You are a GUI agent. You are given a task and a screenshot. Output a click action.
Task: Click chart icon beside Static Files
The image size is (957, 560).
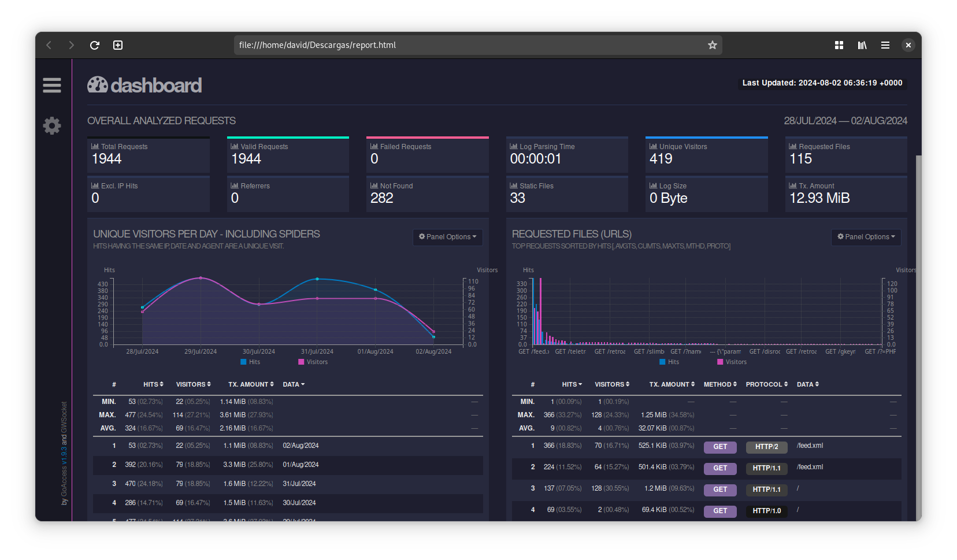pos(514,186)
